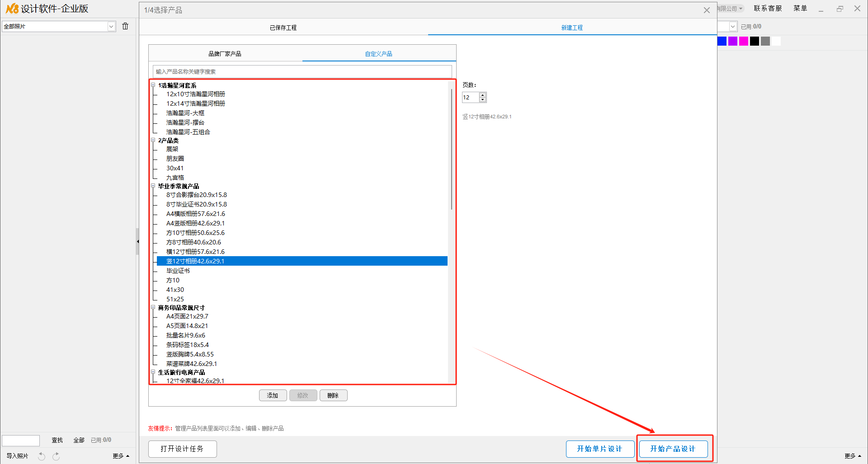Collapse the 毕业季常规产品 group

(153, 186)
